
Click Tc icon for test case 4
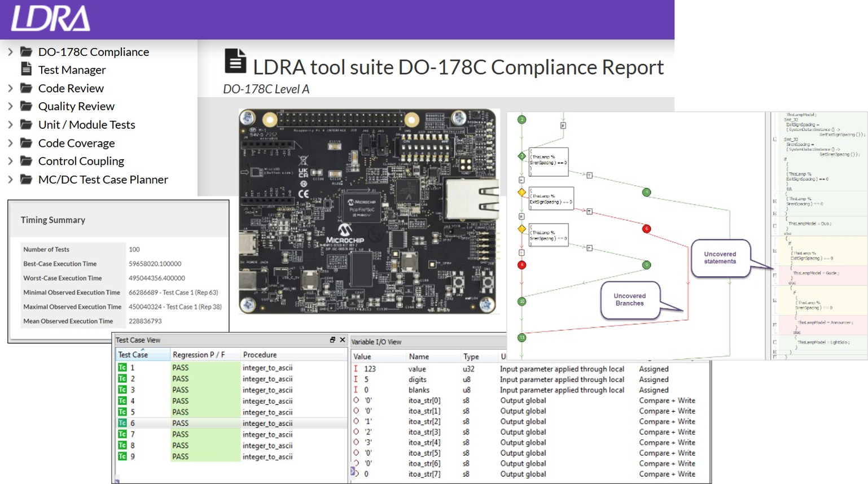(122, 401)
